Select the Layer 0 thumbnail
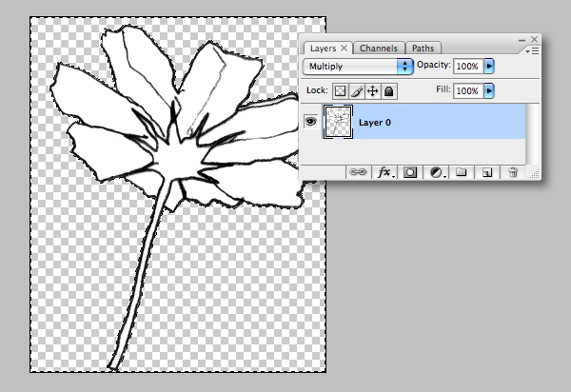The height and width of the screenshot is (392, 571). [x=338, y=122]
